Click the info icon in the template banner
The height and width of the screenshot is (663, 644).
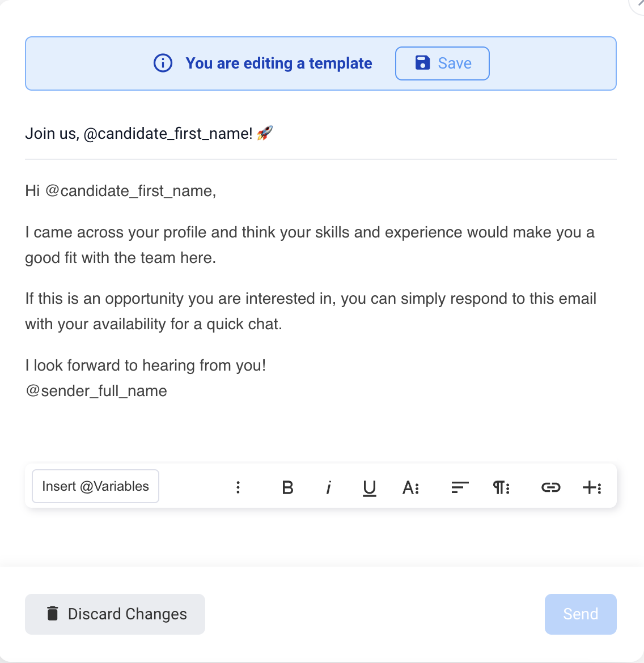(163, 63)
